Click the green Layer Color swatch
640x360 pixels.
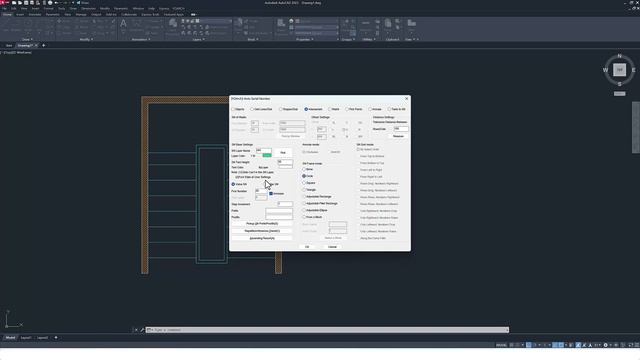pyautogui.click(x=267, y=156)
